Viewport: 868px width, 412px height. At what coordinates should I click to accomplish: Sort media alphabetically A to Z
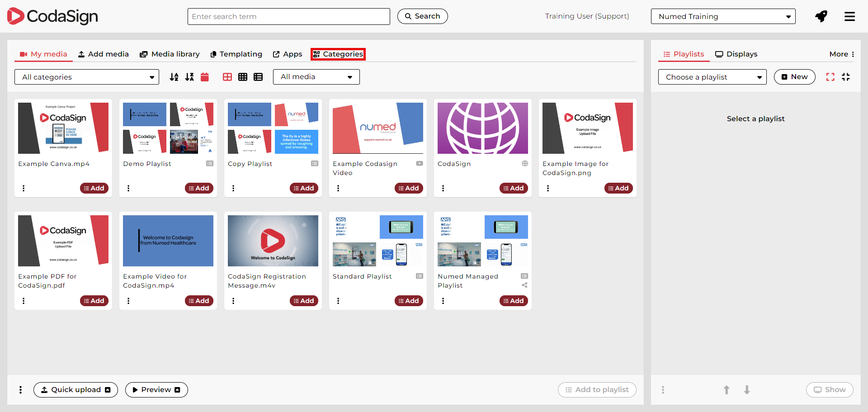(174, 77)
